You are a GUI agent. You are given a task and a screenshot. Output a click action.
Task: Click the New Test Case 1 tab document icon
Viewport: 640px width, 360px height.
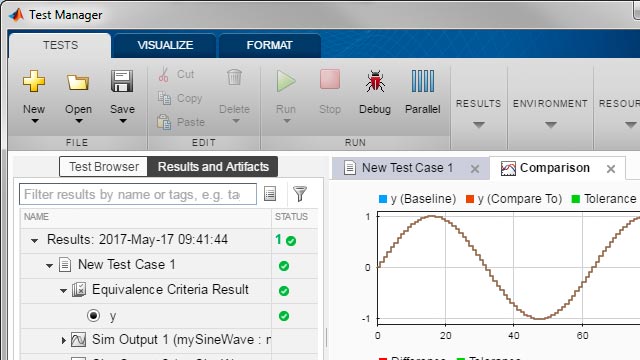tap(350, 168)
